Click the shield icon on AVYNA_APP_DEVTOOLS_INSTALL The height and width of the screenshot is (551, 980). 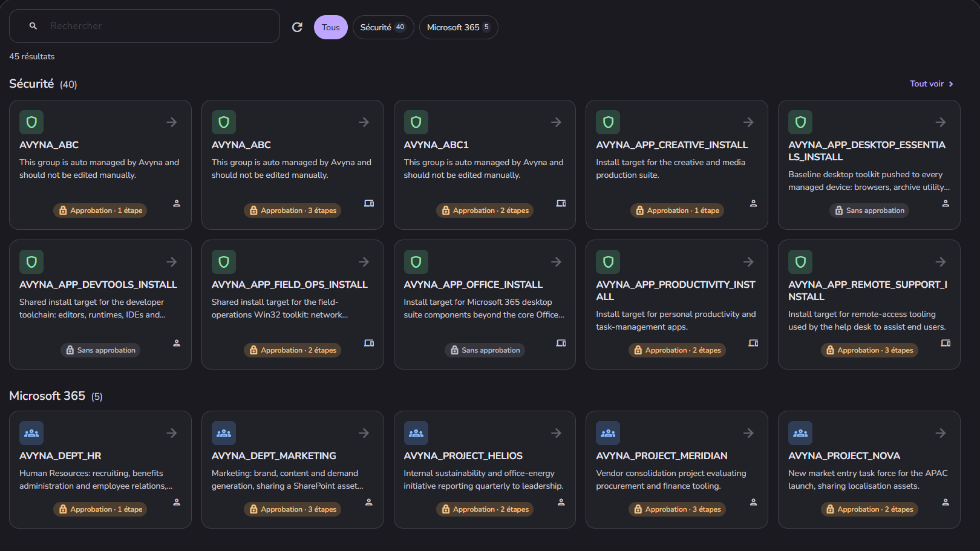point(31,262)
